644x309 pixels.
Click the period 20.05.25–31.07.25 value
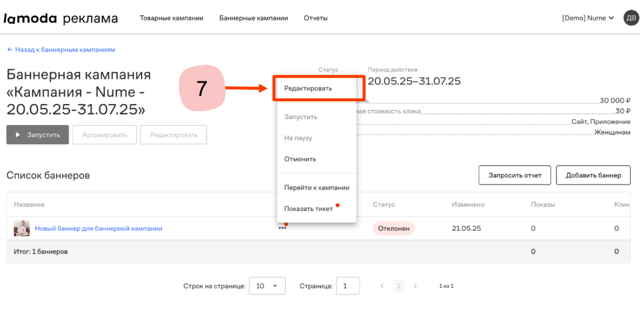coord(414,81)
